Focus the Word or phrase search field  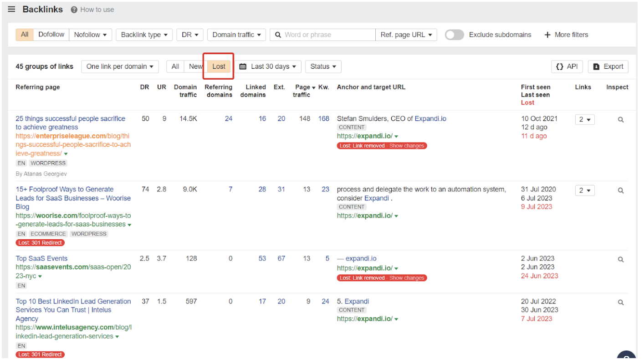click(322, 35)
